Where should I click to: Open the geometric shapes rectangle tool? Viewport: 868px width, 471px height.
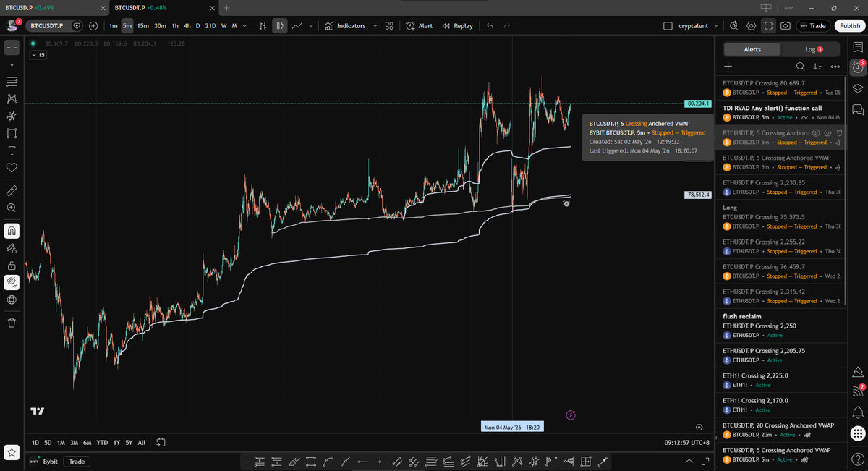pos(12,133)
